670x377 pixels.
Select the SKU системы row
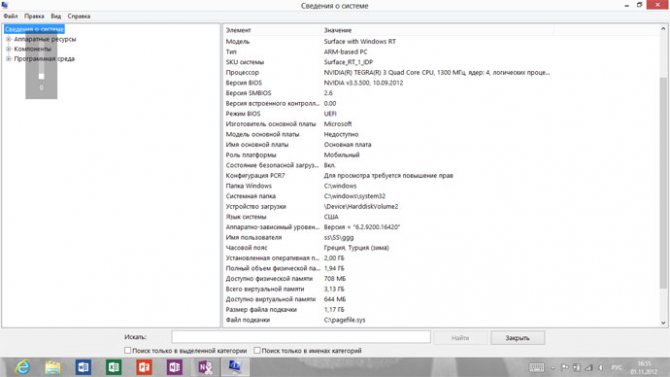click(441, 62)
